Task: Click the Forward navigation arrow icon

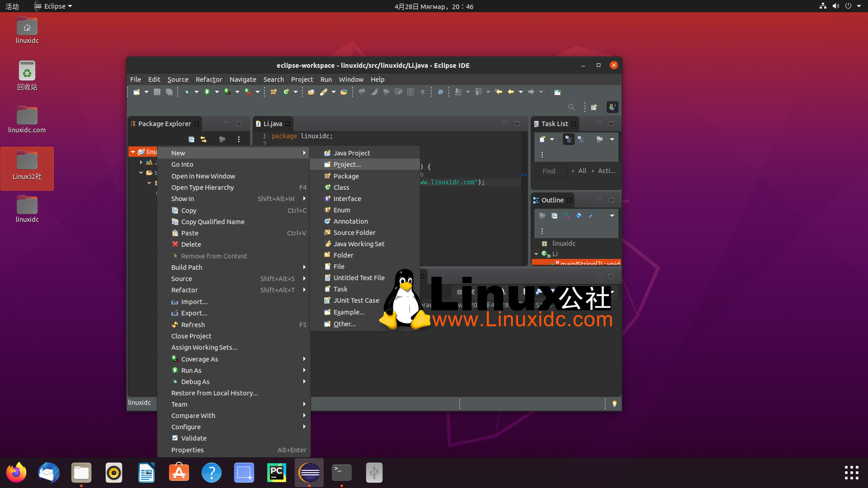Action: point(531,92)
